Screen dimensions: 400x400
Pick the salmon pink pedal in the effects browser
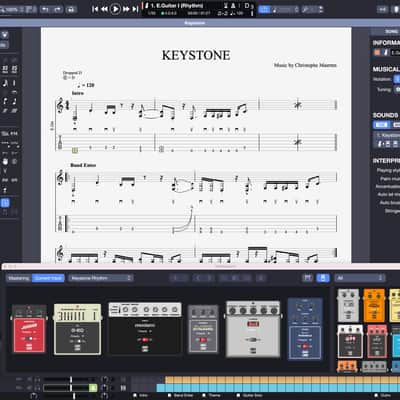(x=377, y=342)
